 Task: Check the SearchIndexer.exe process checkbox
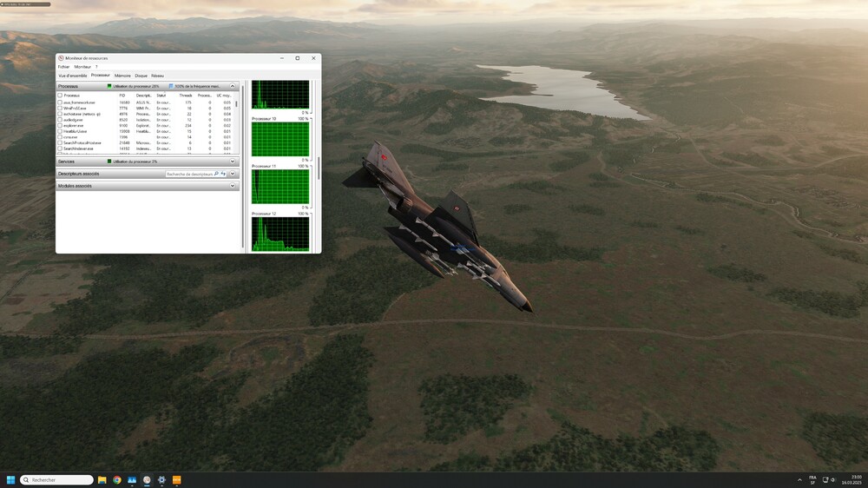click(x=60, y=148)
